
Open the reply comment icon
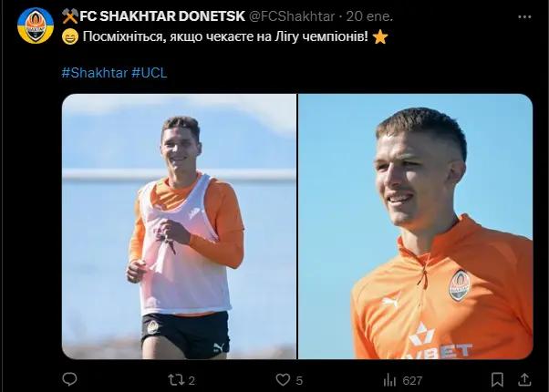[69, 379]
